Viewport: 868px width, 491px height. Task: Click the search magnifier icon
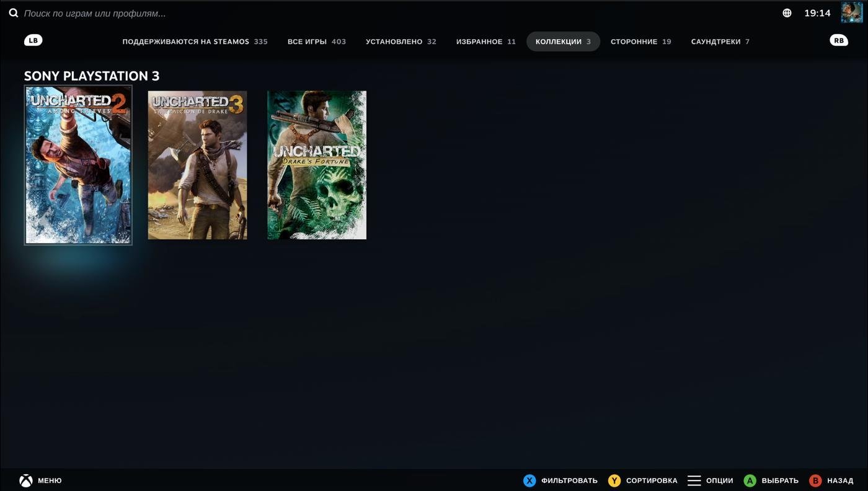[x=13, y=13]
